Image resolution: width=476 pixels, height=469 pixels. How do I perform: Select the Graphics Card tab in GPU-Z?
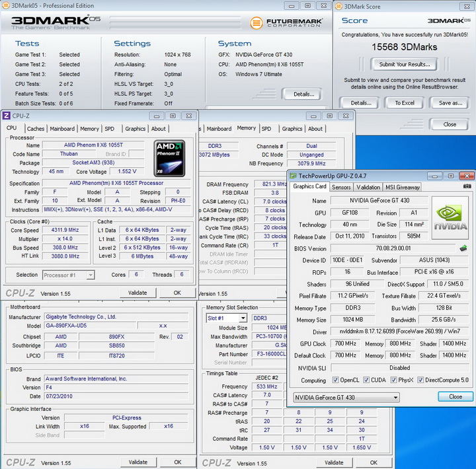309,186
